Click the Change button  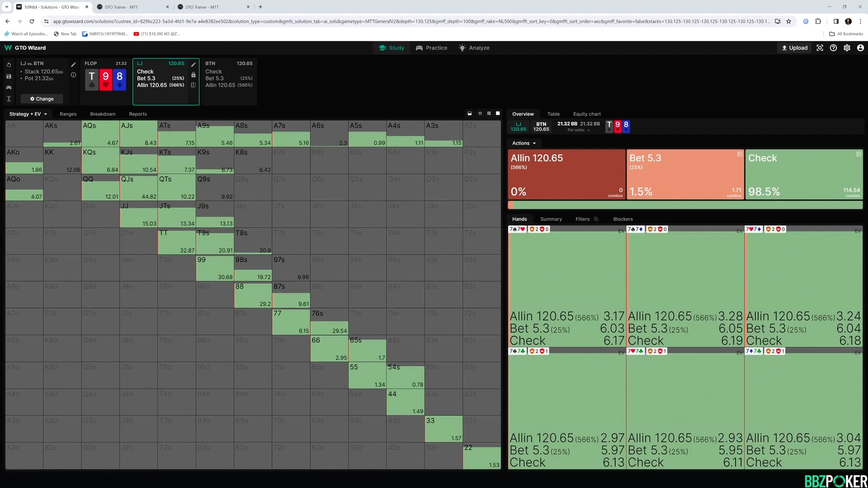pyautogui.click(x=42, y=99)
